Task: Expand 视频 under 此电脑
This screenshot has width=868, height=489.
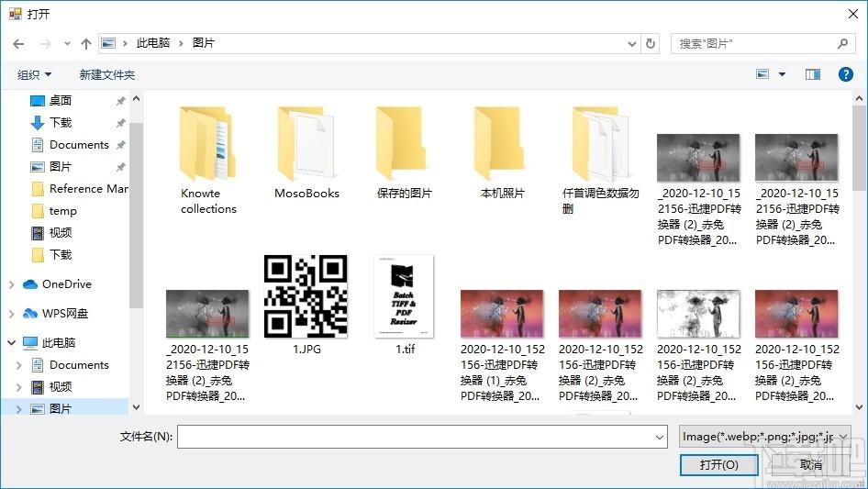Action: tap(19, 387)
